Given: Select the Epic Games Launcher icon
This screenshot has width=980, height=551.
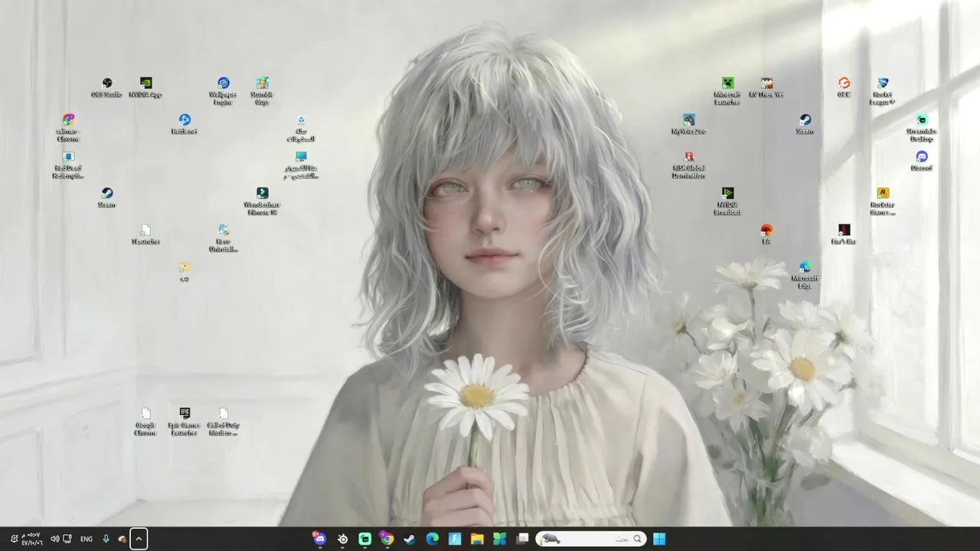Looking at the screenshot, I should 185,422.
